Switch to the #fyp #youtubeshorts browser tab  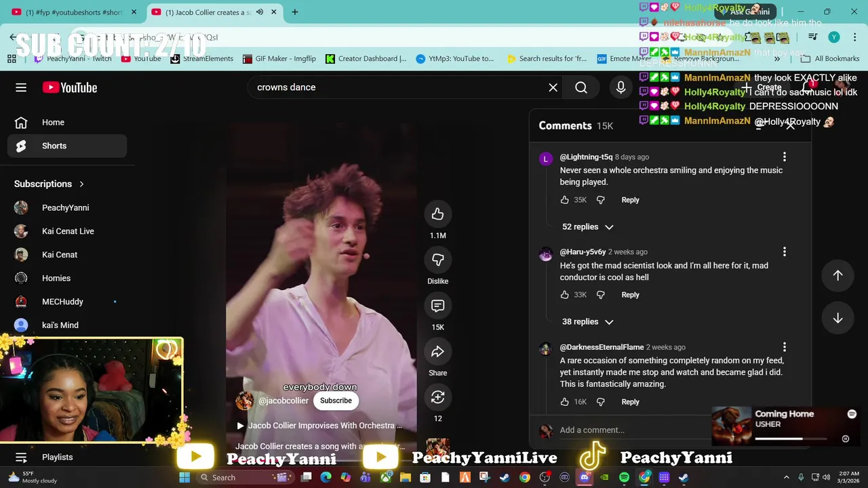pyautogui.click(x=74, y=12)
